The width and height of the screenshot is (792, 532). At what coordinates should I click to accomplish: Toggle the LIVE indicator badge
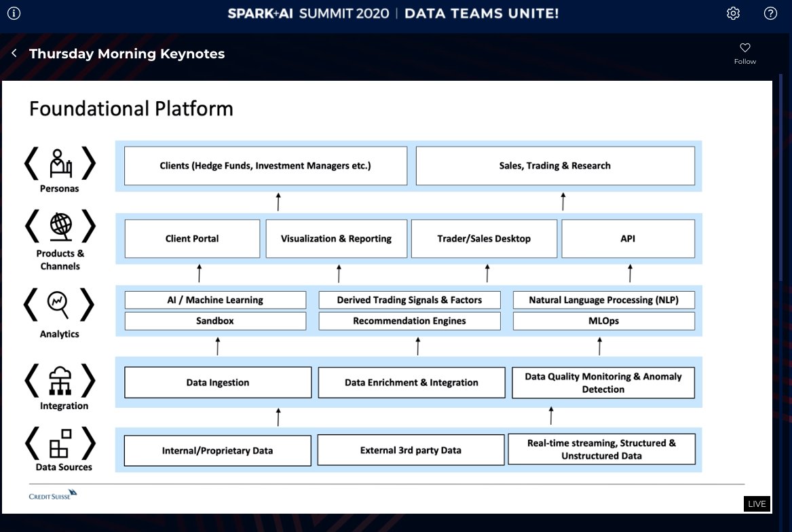[x=756, y=503]
